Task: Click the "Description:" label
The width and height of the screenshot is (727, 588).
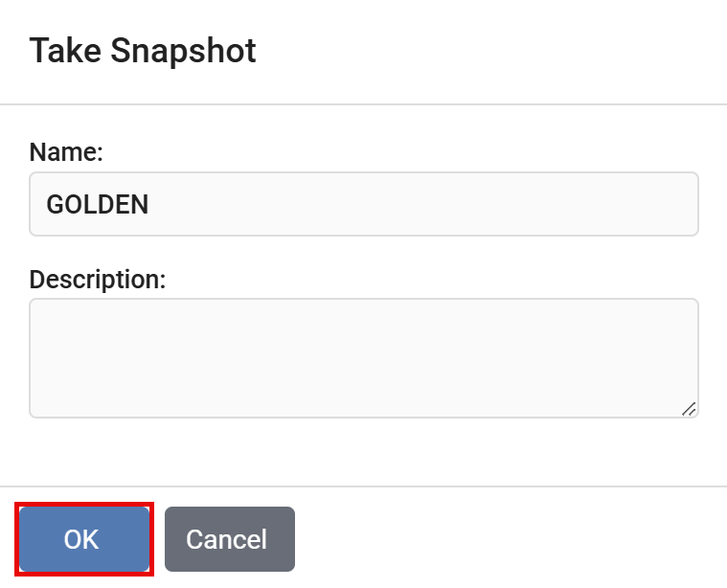Action: tap(98, 279)
